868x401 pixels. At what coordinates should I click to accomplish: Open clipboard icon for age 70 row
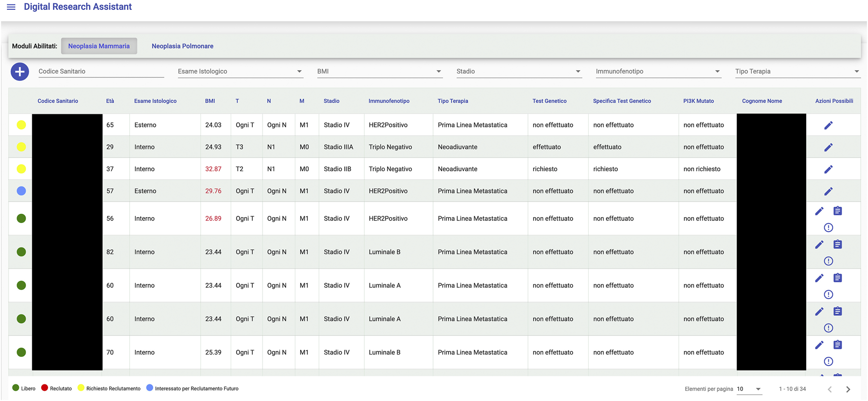837,345
